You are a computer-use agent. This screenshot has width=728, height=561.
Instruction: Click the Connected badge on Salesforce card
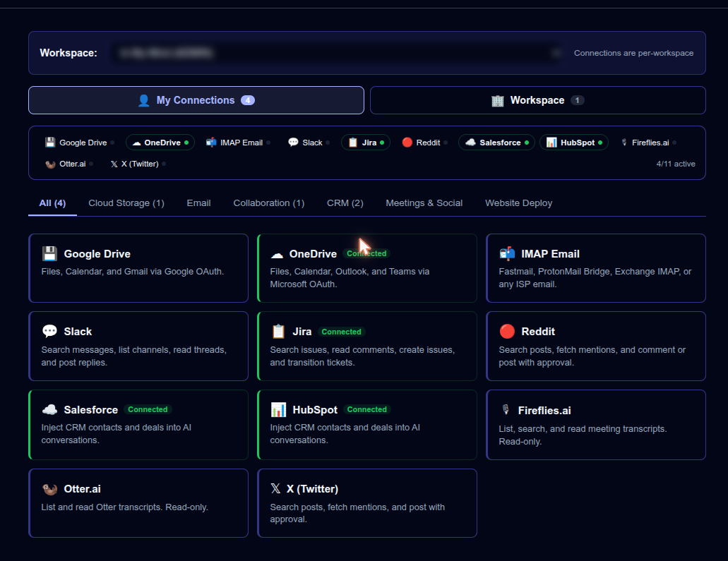(148, 409)
